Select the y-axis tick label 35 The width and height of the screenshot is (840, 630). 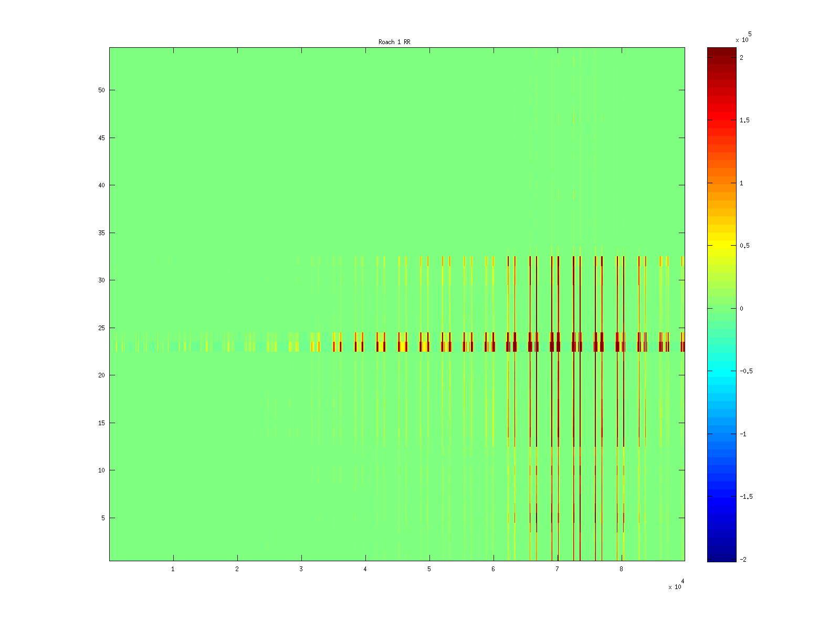(101, 233)
